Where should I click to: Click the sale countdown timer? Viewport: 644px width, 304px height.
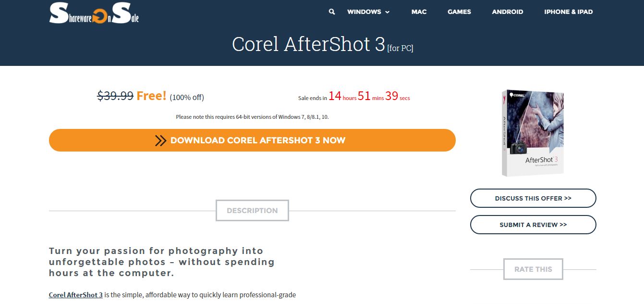pyautogui.click(x=354, y=96)
